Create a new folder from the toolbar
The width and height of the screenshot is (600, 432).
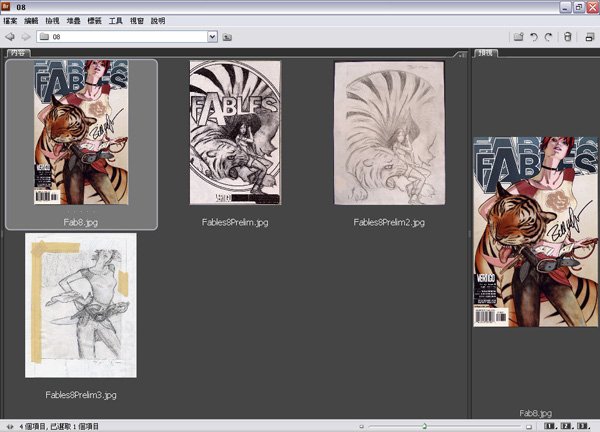tap(518, 37)
